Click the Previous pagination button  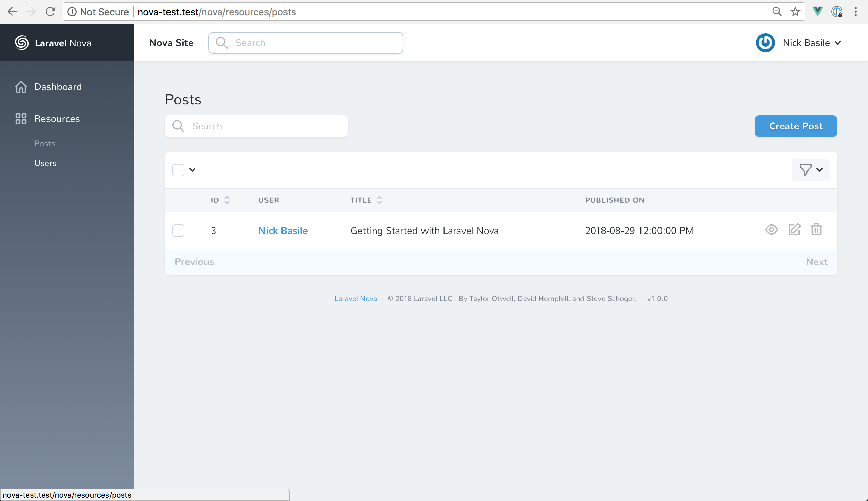pos(194,262)
